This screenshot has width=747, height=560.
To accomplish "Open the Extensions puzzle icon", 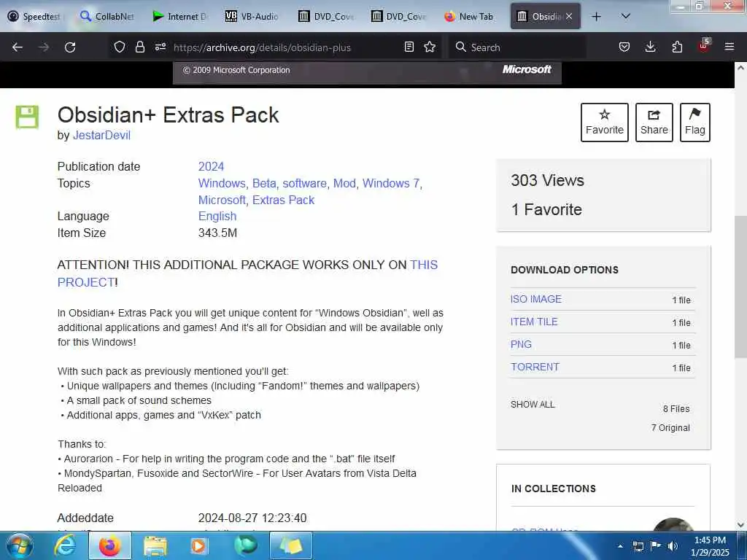I will coord(677,47).
